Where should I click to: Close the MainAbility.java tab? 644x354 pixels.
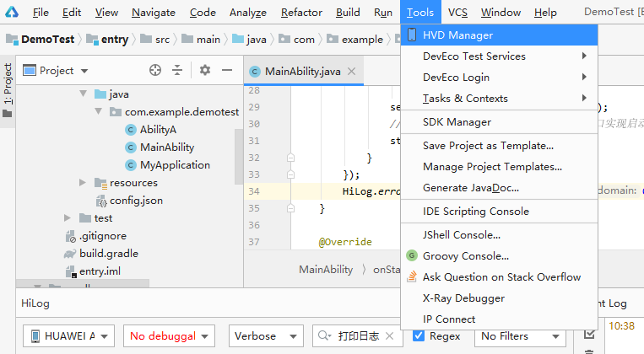tap(352, 72)
